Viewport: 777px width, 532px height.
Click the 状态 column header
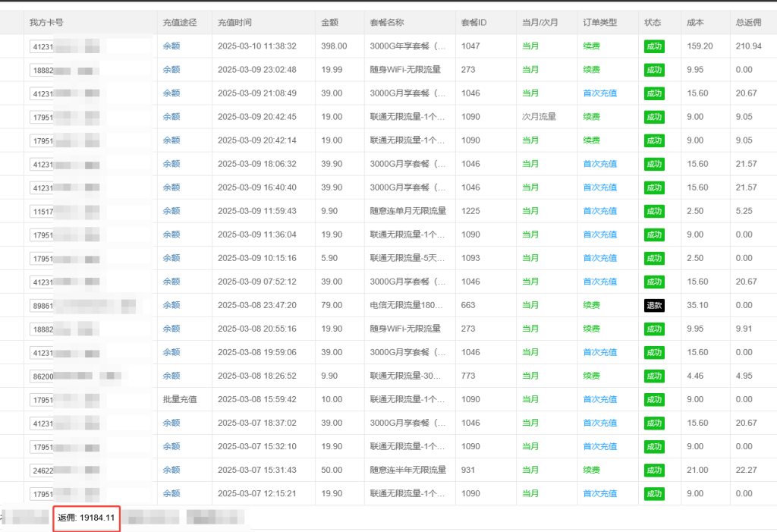coord(653,22)
